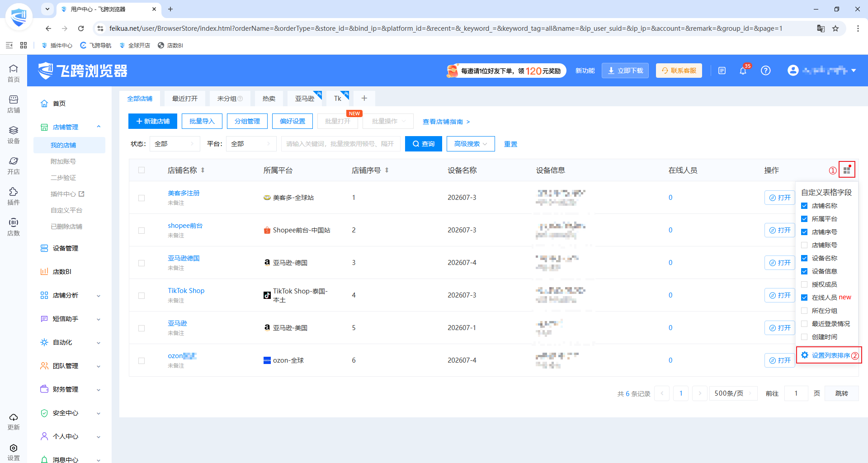Select the shopee前台 row checkbox

[142, 231]
